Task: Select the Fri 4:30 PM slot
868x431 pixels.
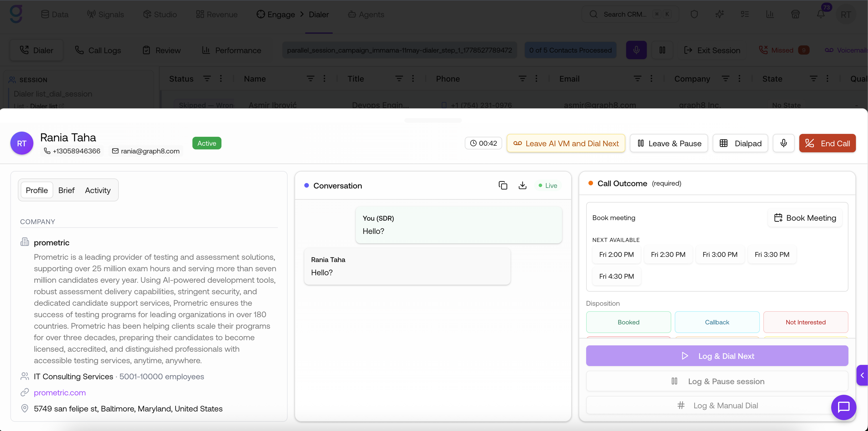Action: click(616, 276)
